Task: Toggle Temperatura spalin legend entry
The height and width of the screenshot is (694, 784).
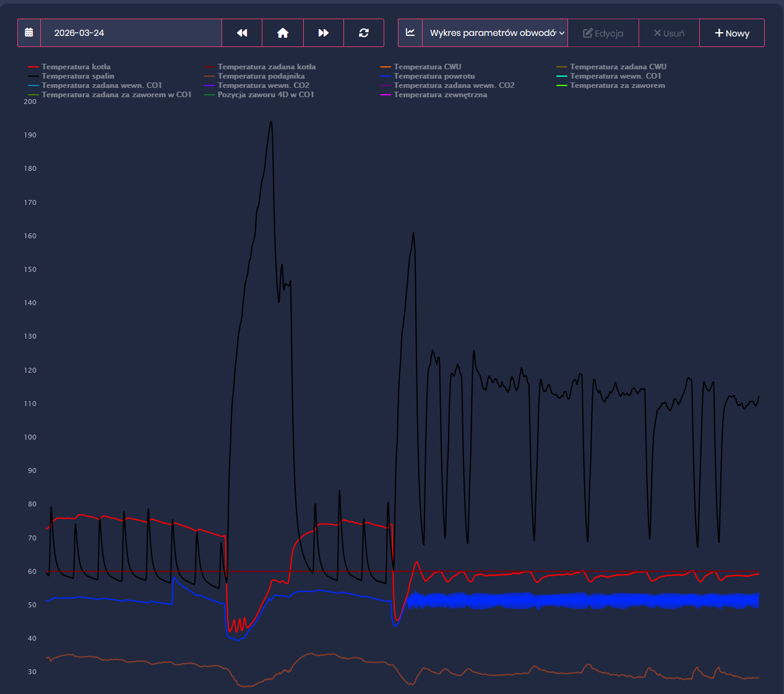Action: 77,76
